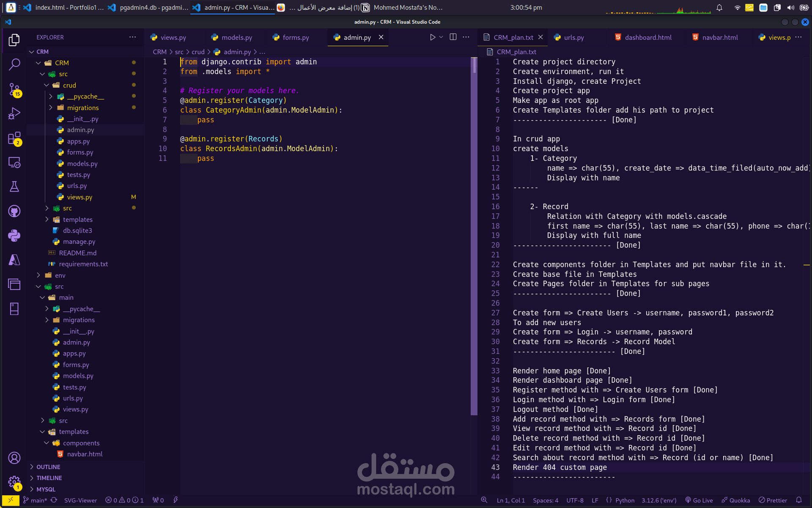Toggle system volume icon in top bar
The width and height of the screenshot is (812, 508).
[x=790, y=8]
